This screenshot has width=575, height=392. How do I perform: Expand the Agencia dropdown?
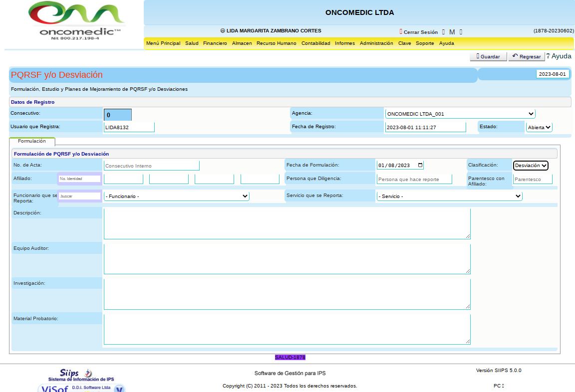[x=460, y=114]
